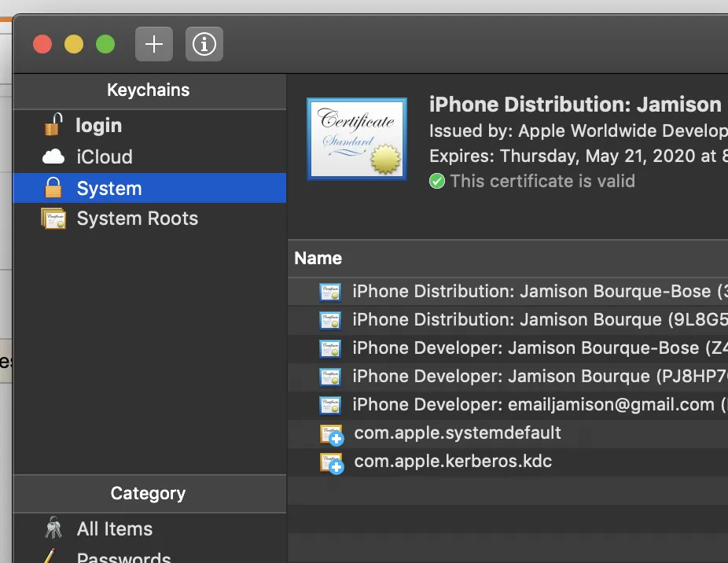Screen dimensions: 728x563
Task: Click certificate icon of emailjamison@gmail.com developer row
Action: [330, 406]
